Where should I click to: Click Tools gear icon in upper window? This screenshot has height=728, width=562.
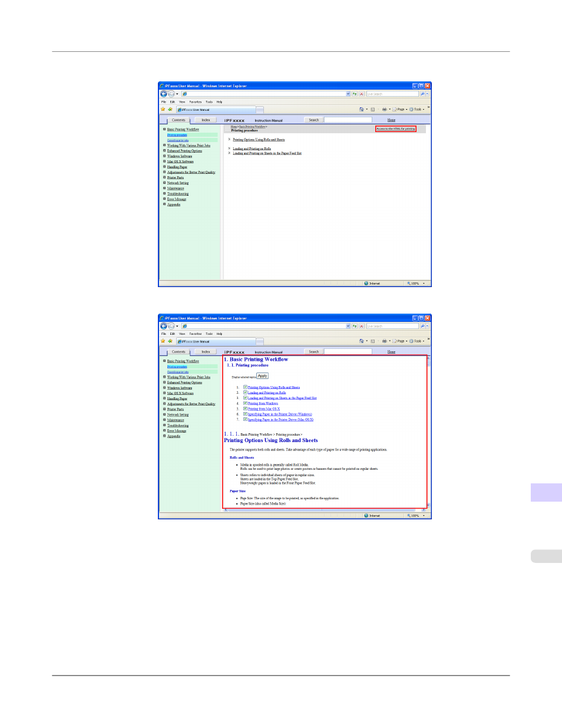(x=411, y=109)
